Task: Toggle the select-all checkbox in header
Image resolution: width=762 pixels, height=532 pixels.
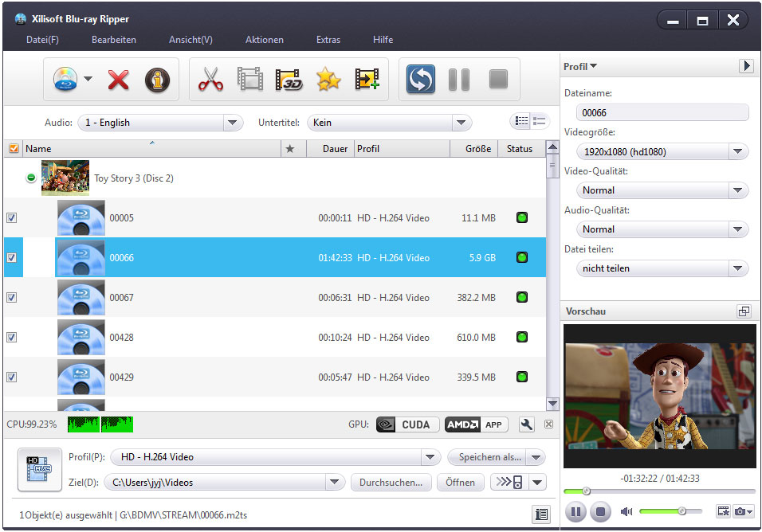Action: (14, 149)
